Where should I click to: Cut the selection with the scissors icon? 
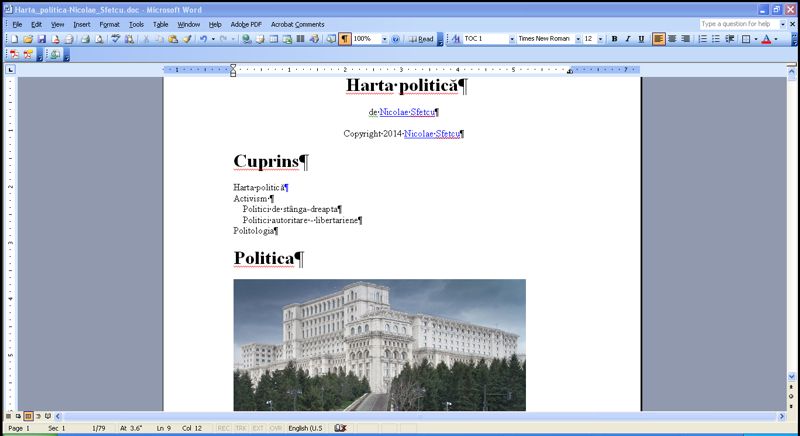[x=146, y=39]
